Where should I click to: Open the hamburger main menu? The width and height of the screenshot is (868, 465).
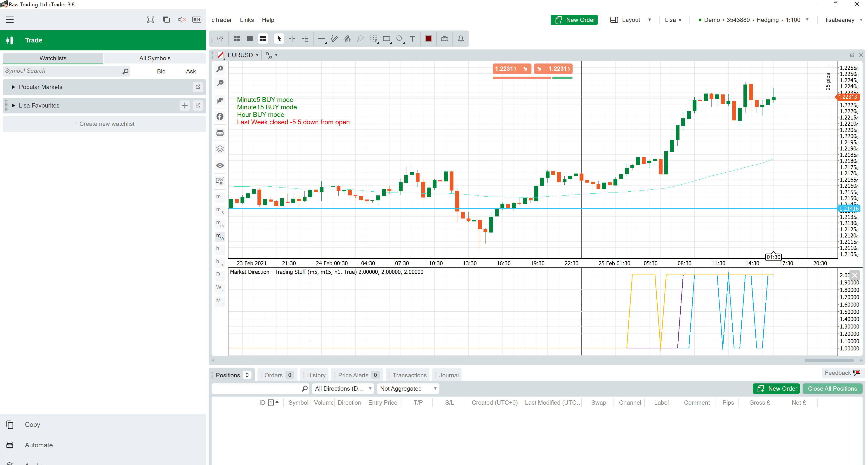coord(10,19)
